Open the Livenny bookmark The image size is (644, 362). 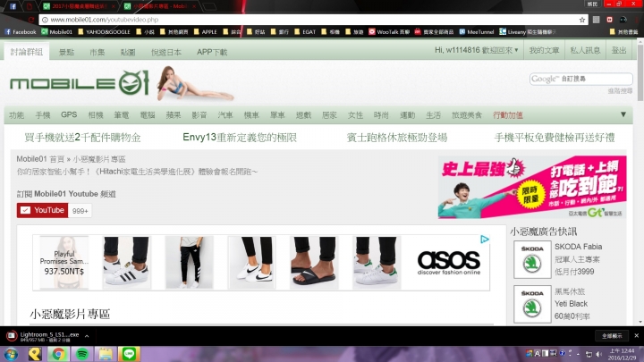tap(528, 31)
